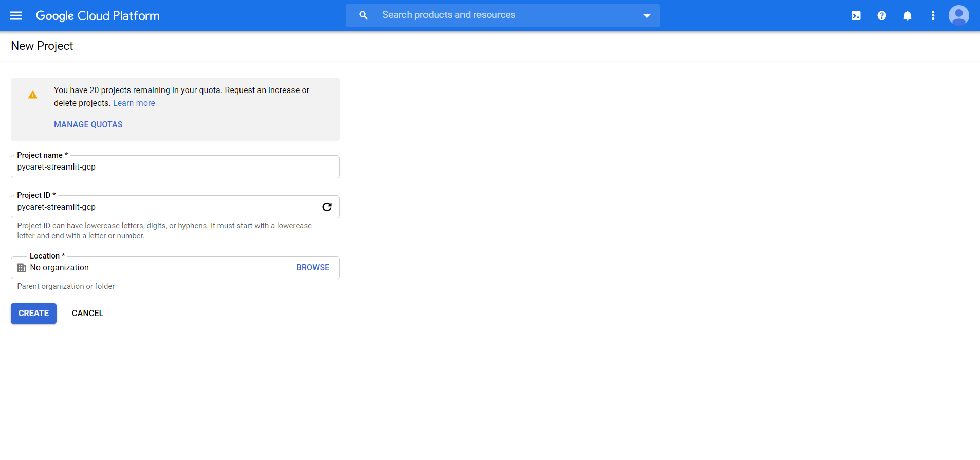
Task: Expand the search bar dropdown arrow
Action: click(x=647, y=15)
